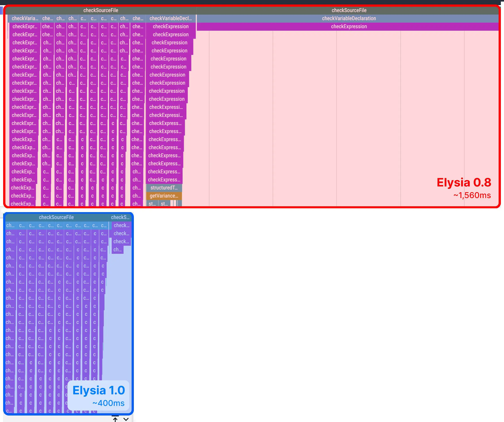Select the deepest checkExp frame at bottom left

22,204
